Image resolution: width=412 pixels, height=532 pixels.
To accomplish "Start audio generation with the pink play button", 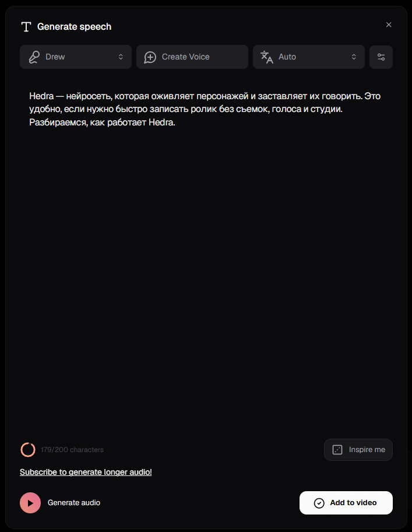I will click(x=30, y=503).
